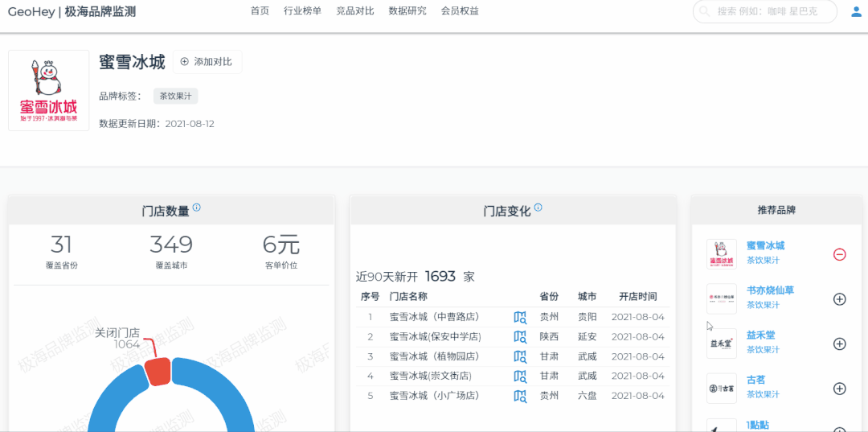This screenshot has width=868, height=432.
Task: Click 蜜雪冰城(保安中学店) store name
Action: (x=435, y=337)
